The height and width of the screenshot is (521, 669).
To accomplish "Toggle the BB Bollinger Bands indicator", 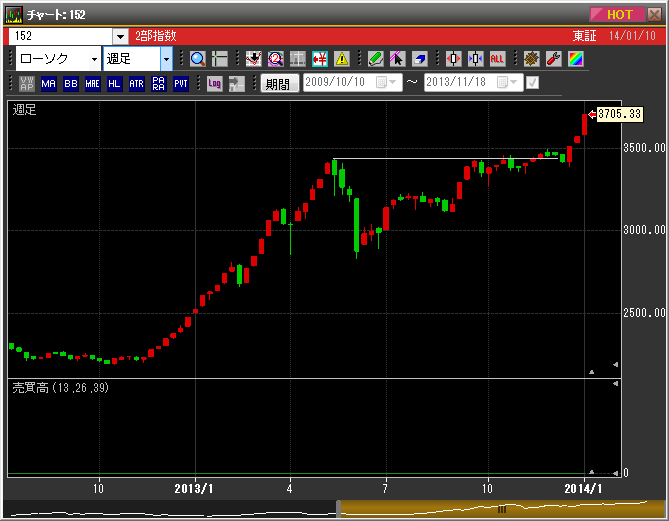I will pos(71,84).
